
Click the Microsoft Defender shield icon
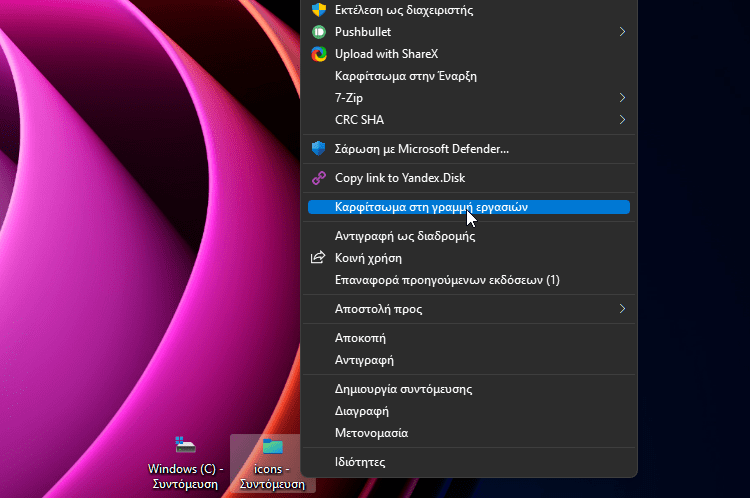point(319,149)
